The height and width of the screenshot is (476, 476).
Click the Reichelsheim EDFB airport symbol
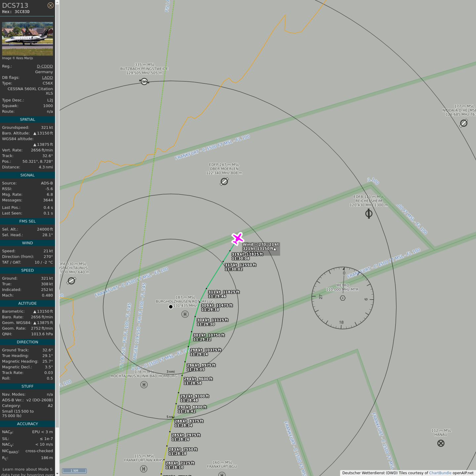tap(369, 214)
